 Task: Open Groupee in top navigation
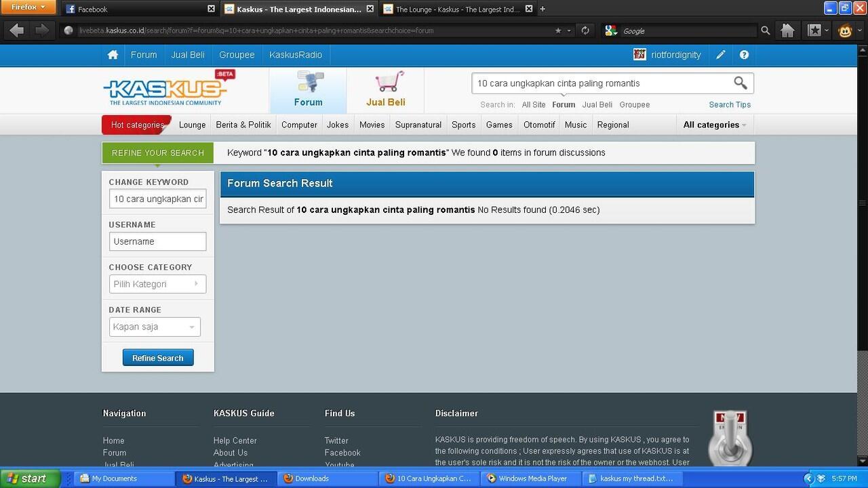(237, 55)
